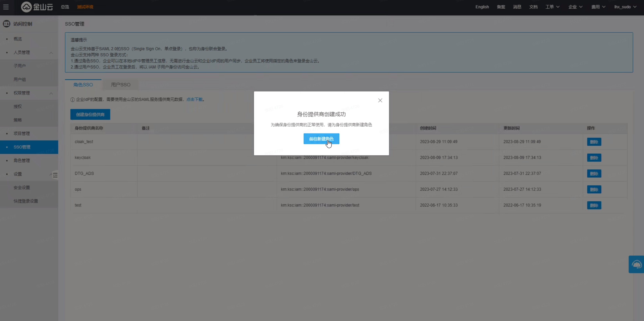The height and width of the screenshot is (321, 644).
Task: Expand the lhx_sudo account menu
Action: coord(625,7)
